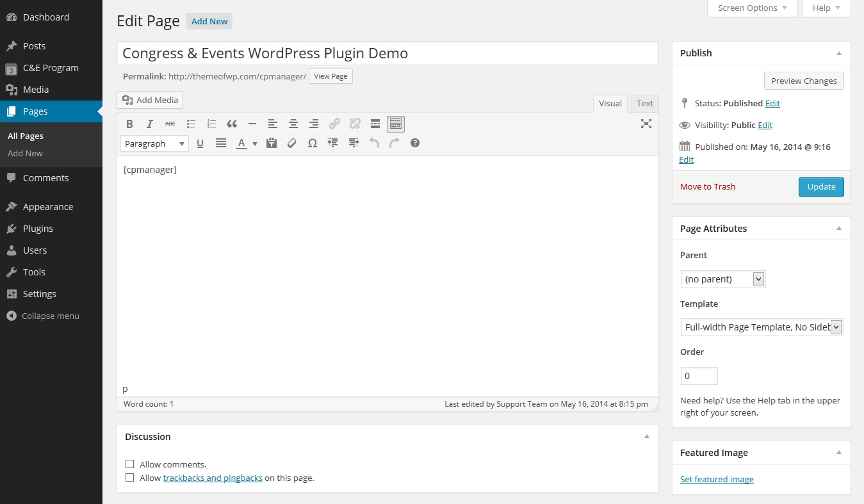Click Add New next to Edit Page
864x504 pixels.
pyautogui.click(x=209, y=21)
